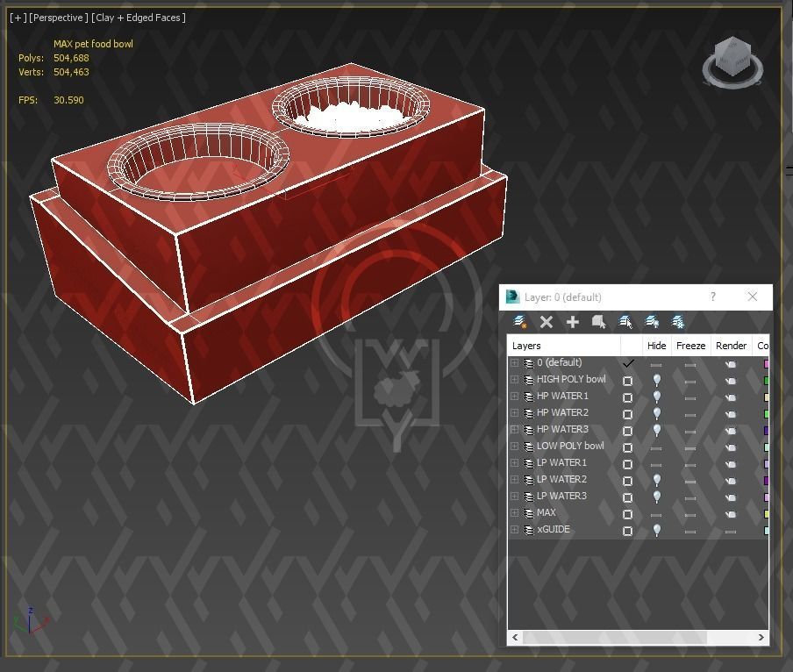793x672 pixels.
Task: Click Freeze/Unfreeze All Layers icon
Action: 678,322
